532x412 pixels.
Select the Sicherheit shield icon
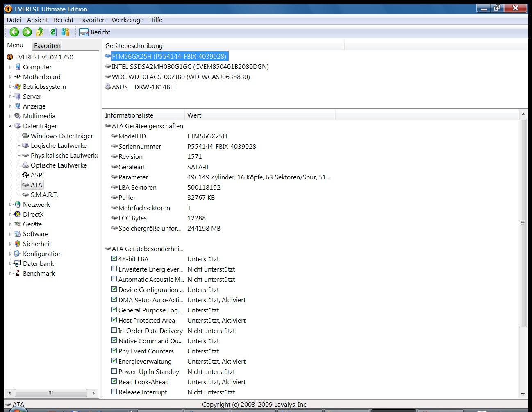click(18, 244)
